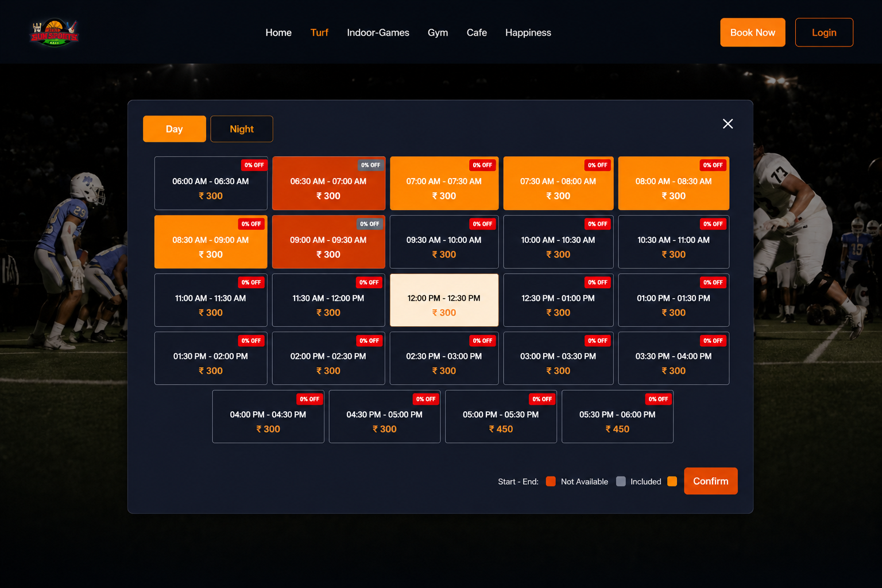Click the Book Now button
Screen dimensions: 882x588
coord(752,33)
